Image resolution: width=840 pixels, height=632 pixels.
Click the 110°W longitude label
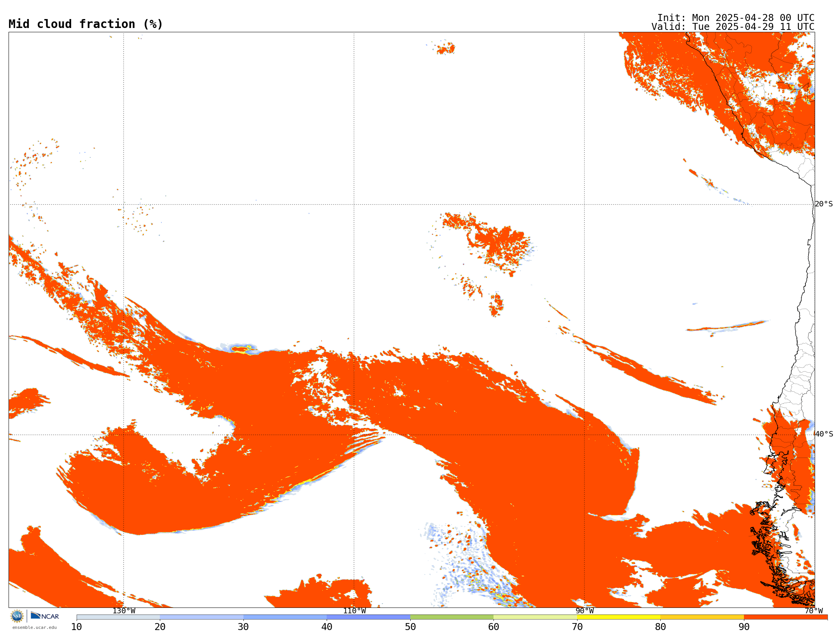354,611
